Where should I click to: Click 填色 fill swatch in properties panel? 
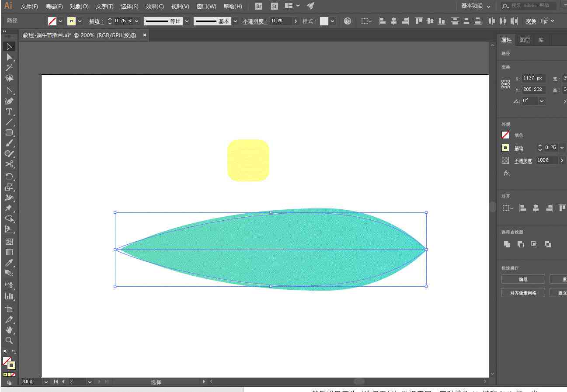tap(505, 135)
